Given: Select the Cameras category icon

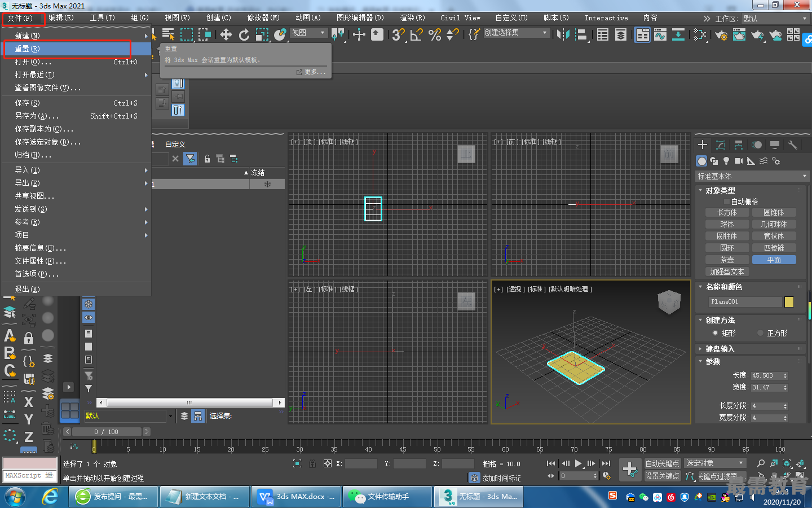Looking at the screenshot, I should (x=739, y=161).
